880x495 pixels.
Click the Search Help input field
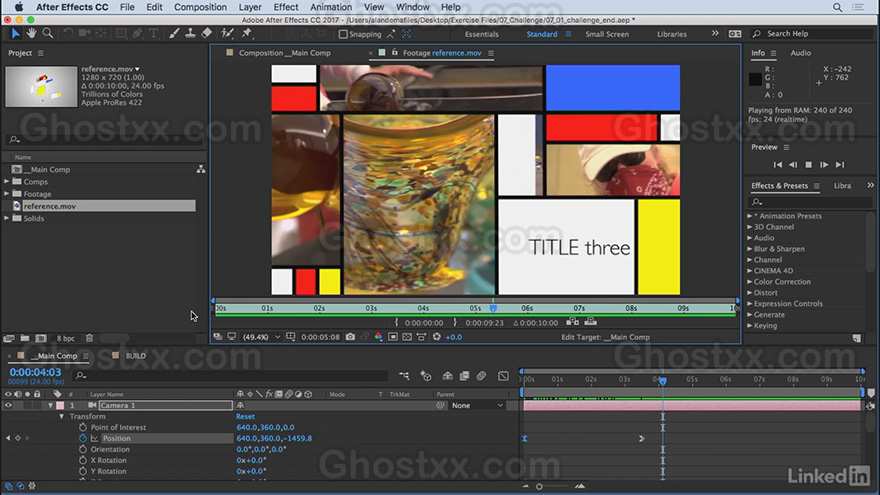813,34
